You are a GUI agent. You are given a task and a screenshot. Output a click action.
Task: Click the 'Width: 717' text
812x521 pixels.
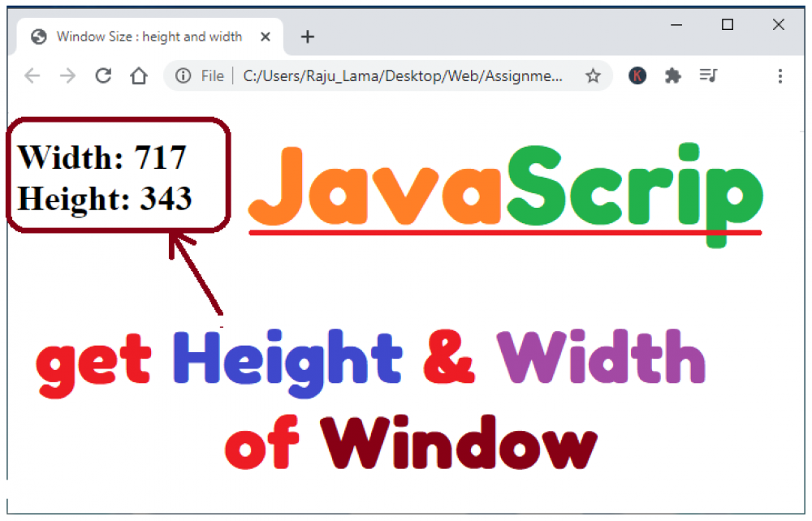tap(102, 157)
